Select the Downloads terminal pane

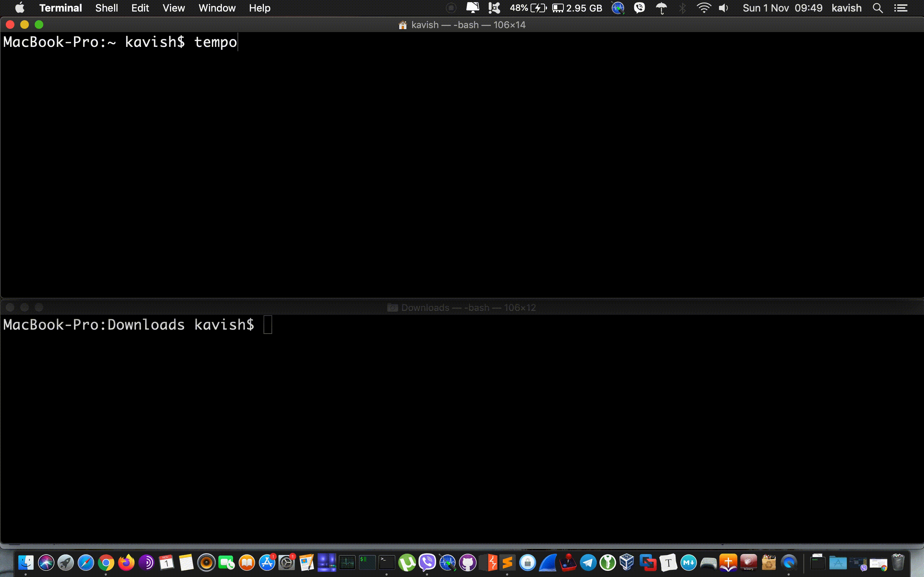pos(462,307)
